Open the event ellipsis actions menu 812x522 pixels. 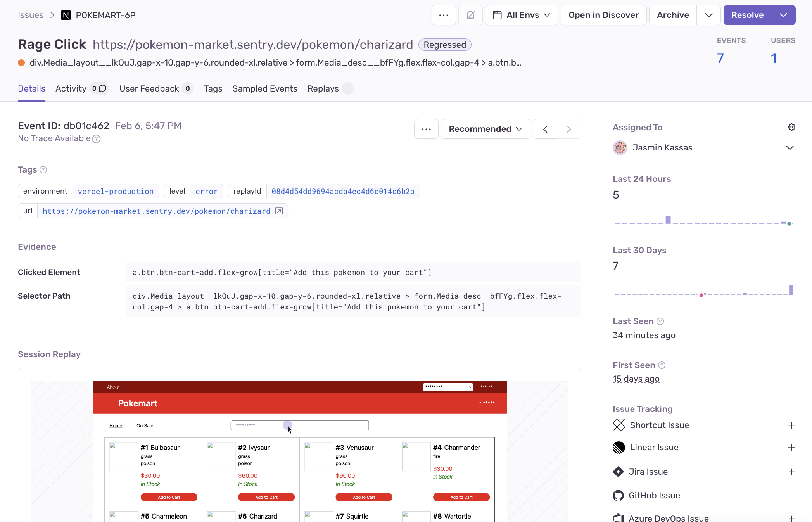tap(426, 129)
